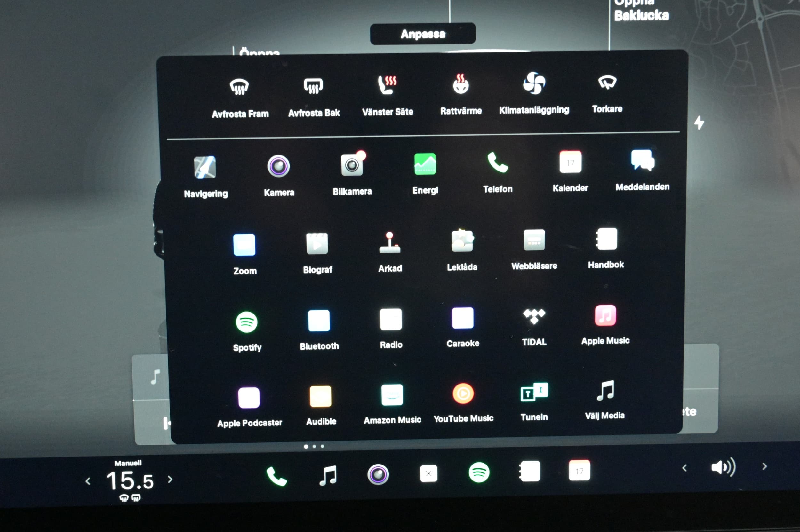The image size is (800, 532).
Task: Tap the charging lightning bolt icon
Action: click(699, 123)
